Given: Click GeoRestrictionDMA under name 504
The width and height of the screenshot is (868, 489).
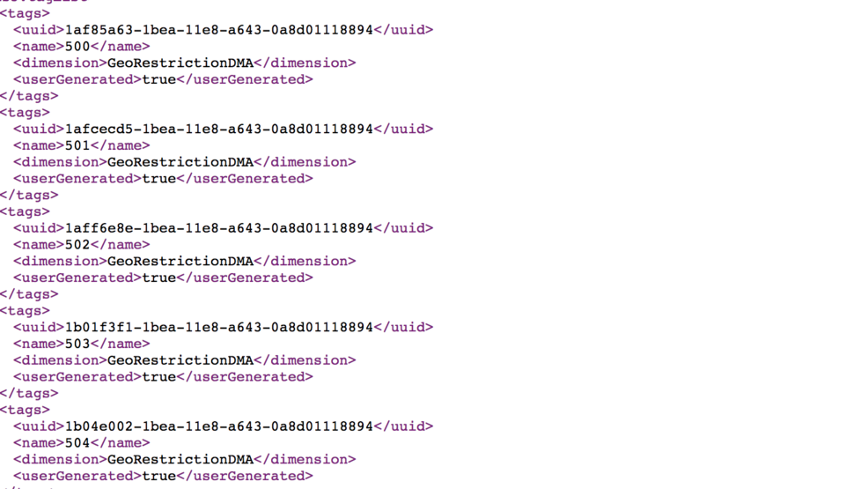Looking at the screenshot, I should 180,460.
